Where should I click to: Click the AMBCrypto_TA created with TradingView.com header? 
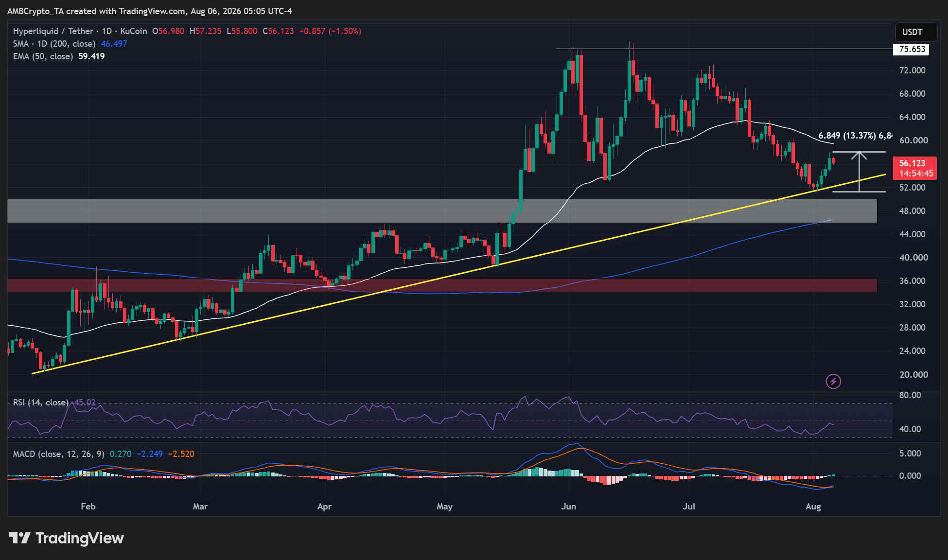pos(150,11)
